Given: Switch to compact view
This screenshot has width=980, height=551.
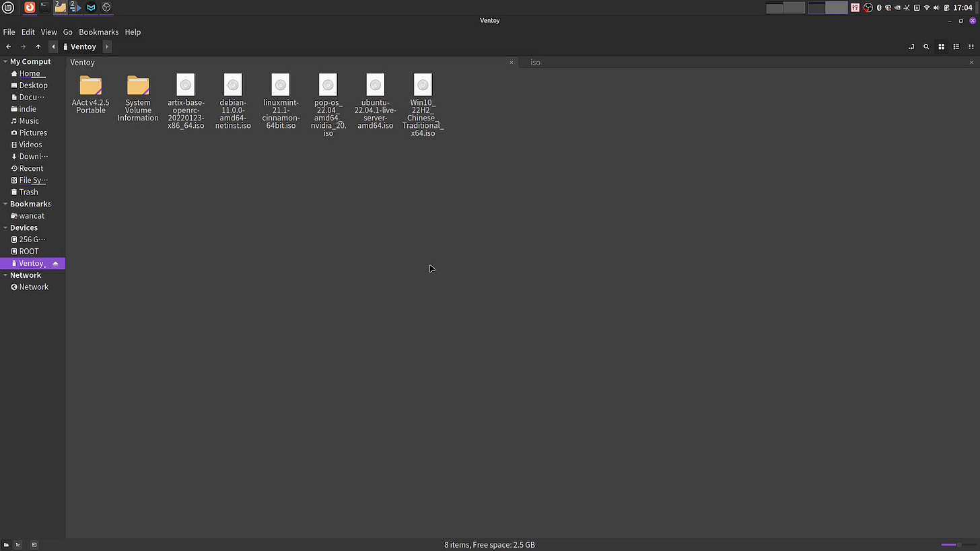Looking at the screenshot, I should 971,46.
